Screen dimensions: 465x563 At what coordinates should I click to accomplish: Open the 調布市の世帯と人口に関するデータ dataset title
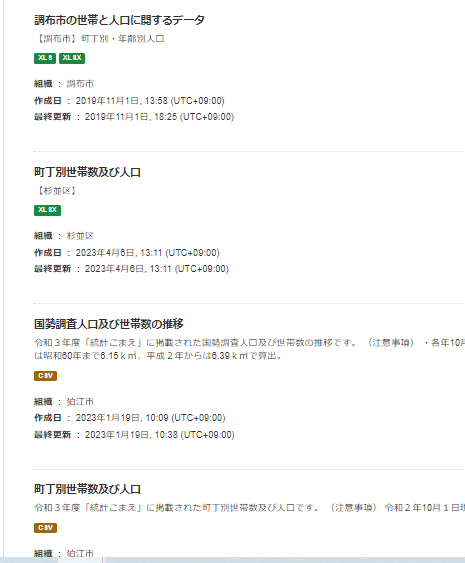pyautogui.click(x=119, y=20)
